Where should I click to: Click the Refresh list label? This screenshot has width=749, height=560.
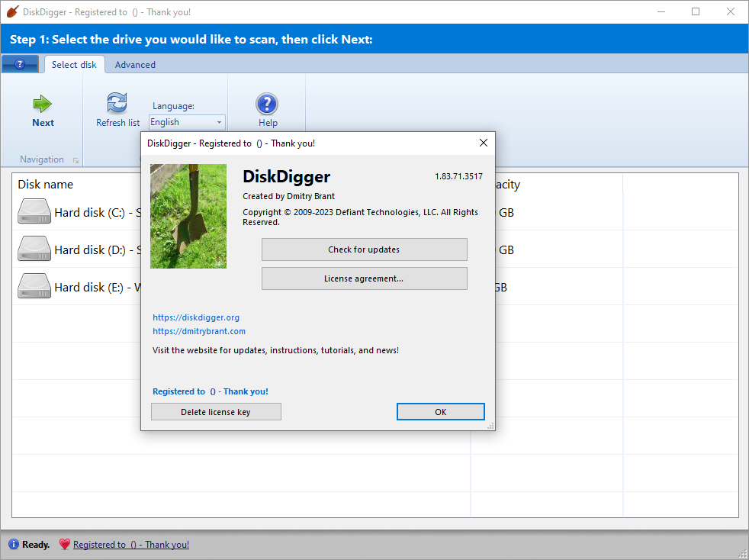tap(118, 122)
